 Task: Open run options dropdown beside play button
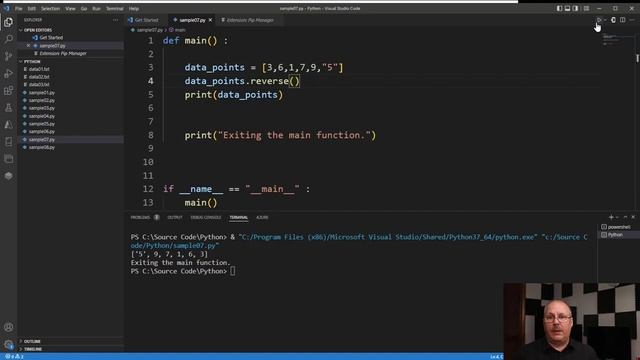(605, 20)
